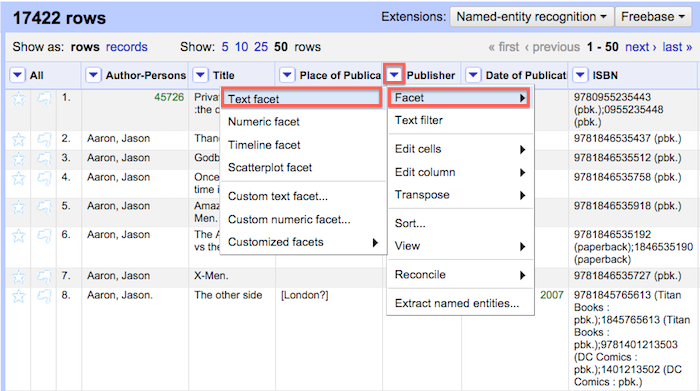Star row 4 in the grid

tap(18, 179)
